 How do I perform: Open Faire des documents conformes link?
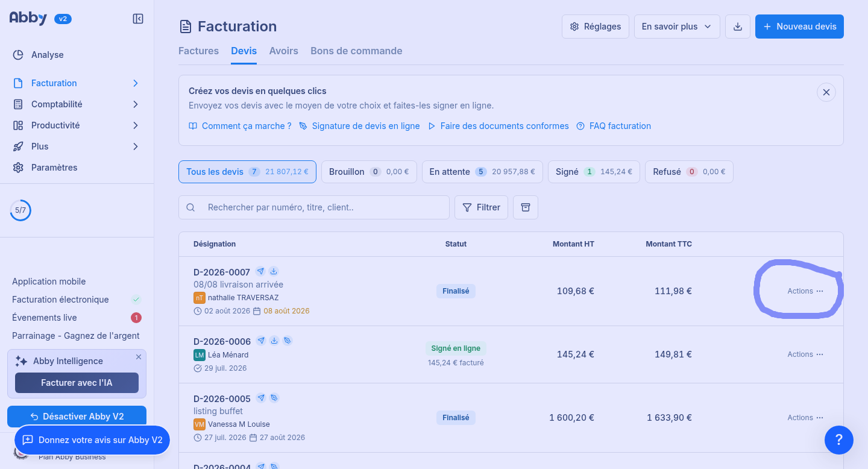point(498,126)
